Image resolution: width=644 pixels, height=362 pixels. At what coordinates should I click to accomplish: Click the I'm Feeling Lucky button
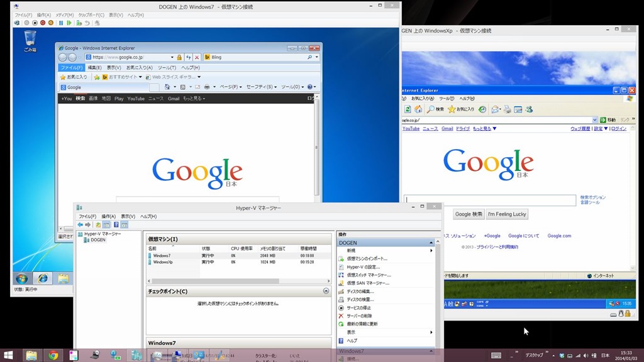click(506, 214)
